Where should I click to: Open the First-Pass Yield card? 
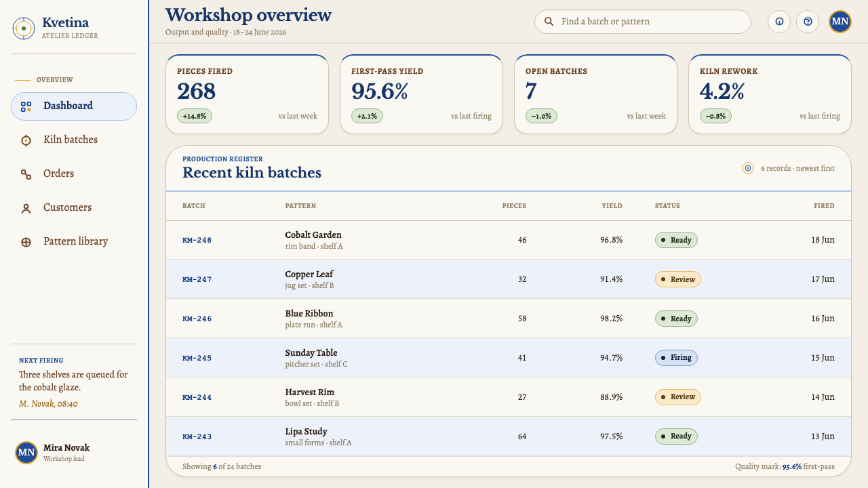[x=421, y=94]
